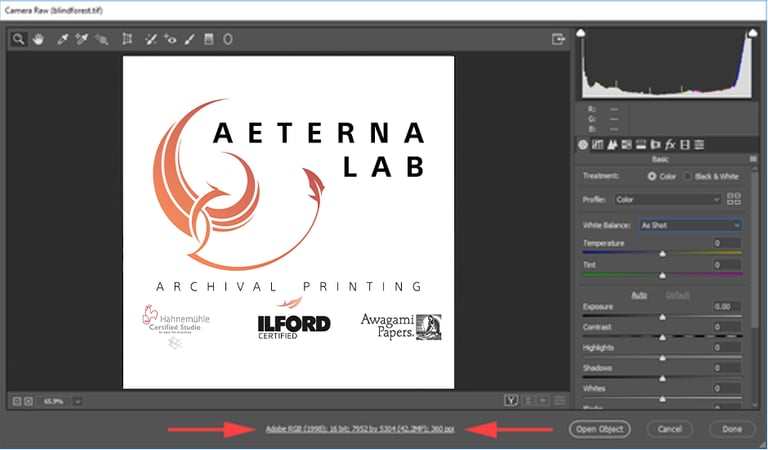The height and width of the screenshot is (450, 768).
Task: Select the Zoom tool
Action: 18,39
